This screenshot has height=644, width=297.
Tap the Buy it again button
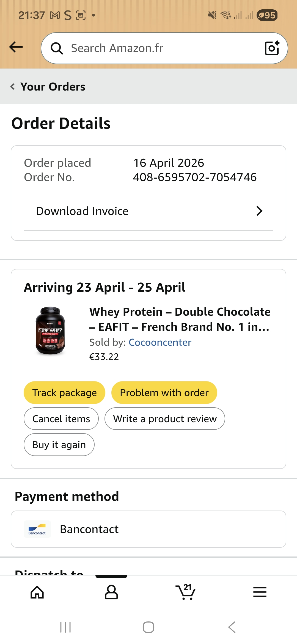(59, 445)
